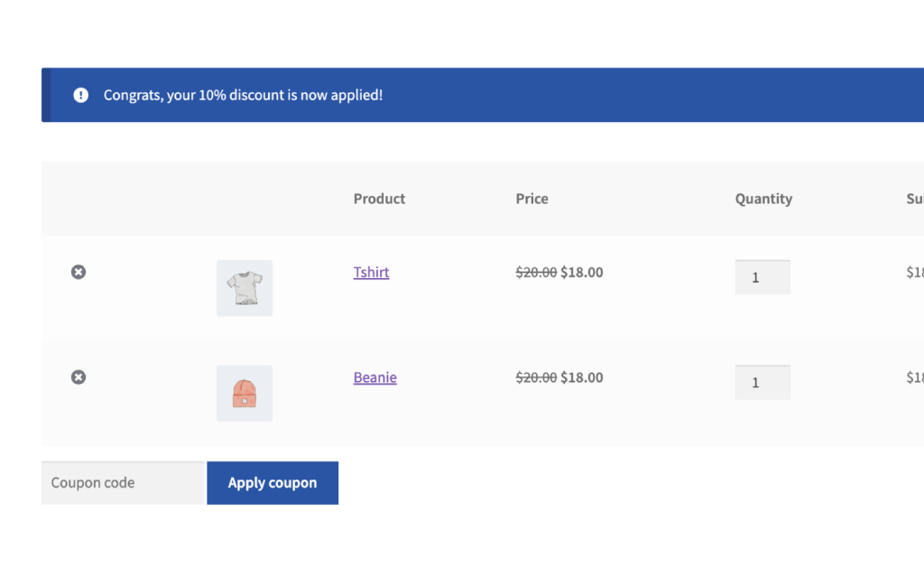Click the Coupon code input field
This screenshot has height=568, width=924.
coord(122,482)
